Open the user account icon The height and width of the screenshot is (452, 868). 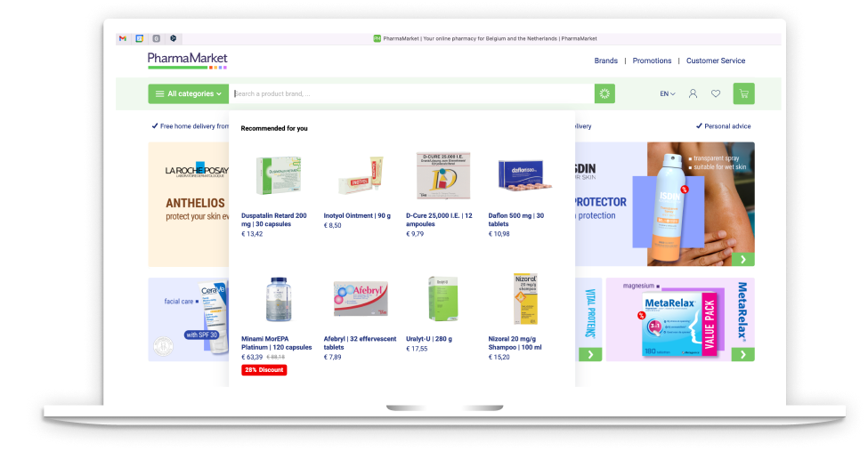[x=693, y=93]
